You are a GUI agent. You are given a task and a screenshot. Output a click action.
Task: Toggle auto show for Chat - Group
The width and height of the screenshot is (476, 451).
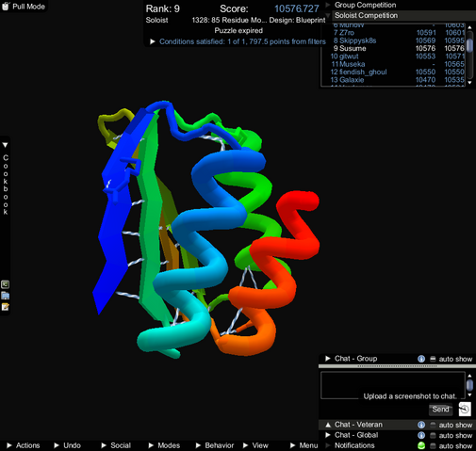(x=433, y=359)
